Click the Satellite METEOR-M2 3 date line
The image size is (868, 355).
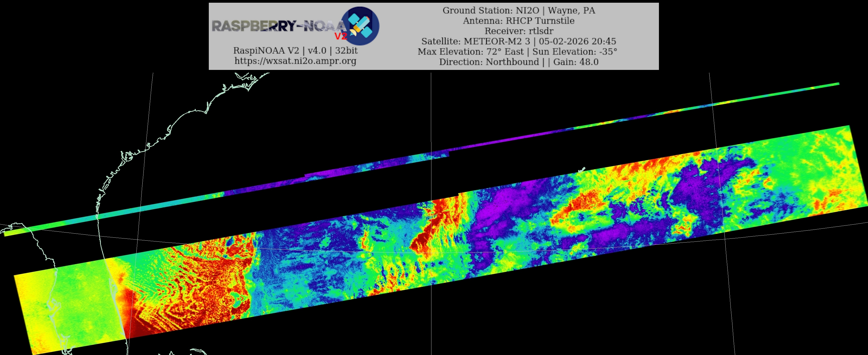[518, 41]
